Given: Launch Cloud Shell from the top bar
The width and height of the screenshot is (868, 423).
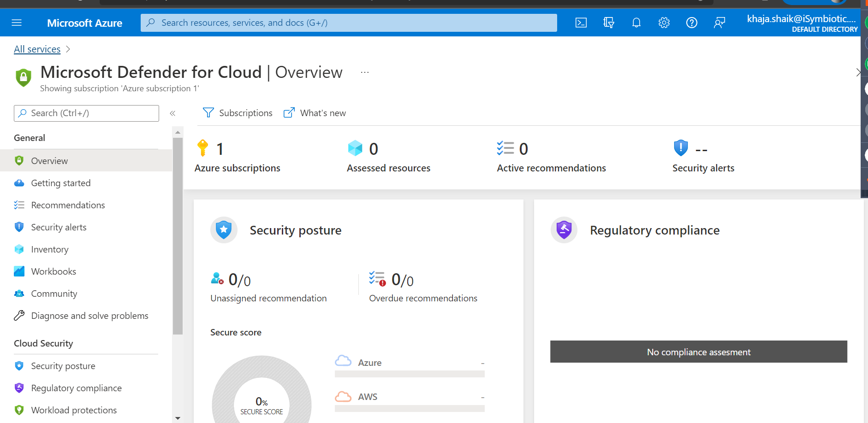Looking at the screenshot, I should [x=581, y=23].
